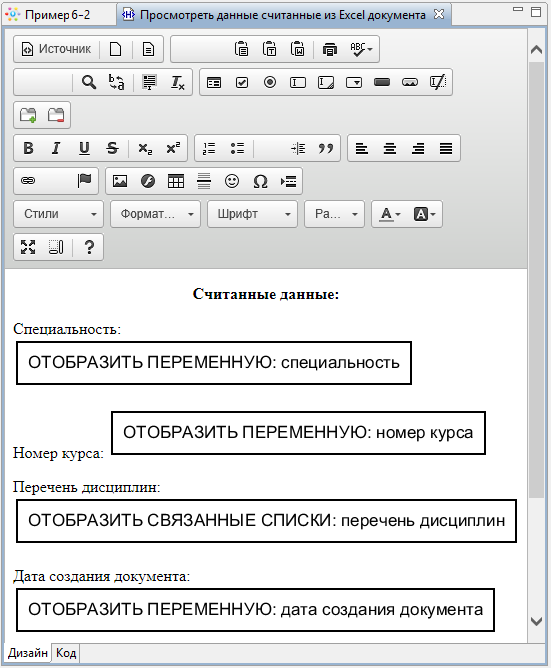The height and width of the screenshot is (668, 551).
Task: Insert a smiley emoticon
Action: [232, 181]
